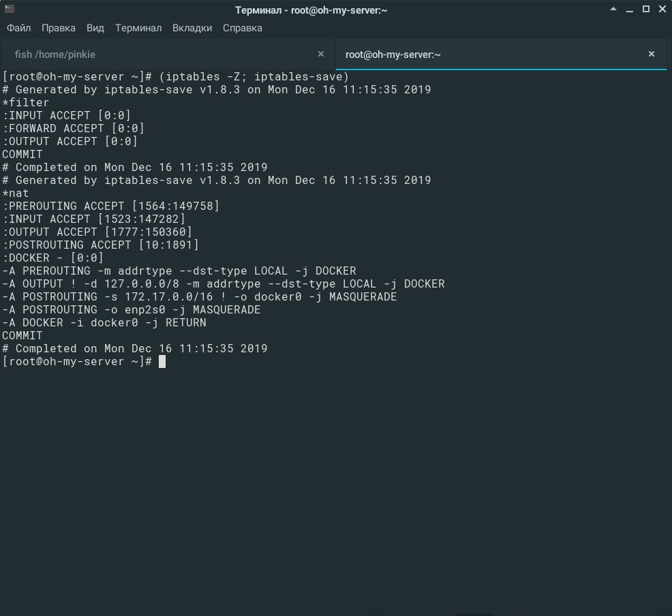Click the '*nat' table line
The width and height of the screenshot is (672, 616).
tap(16, 194)
